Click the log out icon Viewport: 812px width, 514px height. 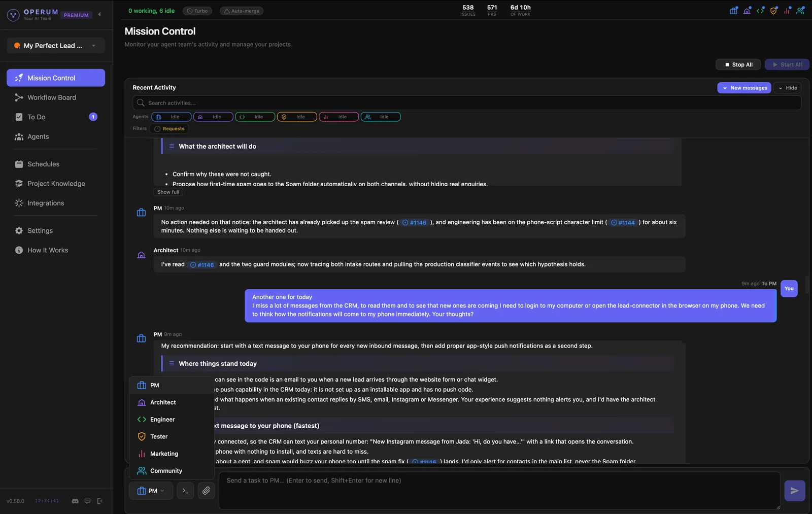pos(100,501)
